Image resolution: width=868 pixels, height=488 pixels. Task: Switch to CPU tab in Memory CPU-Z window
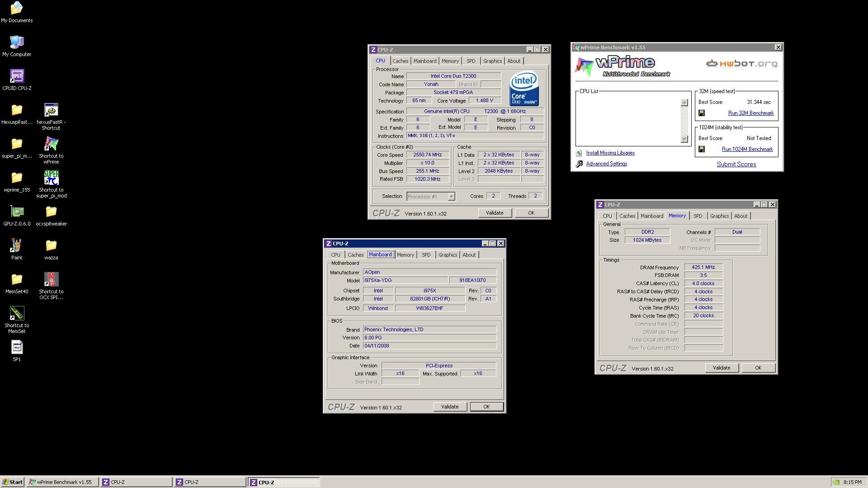607,216
